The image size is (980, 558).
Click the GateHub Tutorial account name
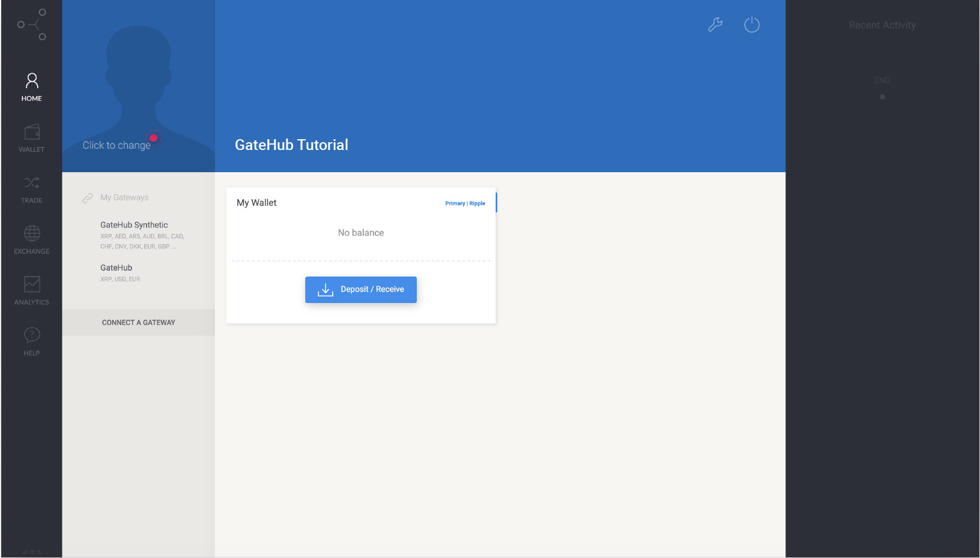pyautogui.click(x=291, y=145)
